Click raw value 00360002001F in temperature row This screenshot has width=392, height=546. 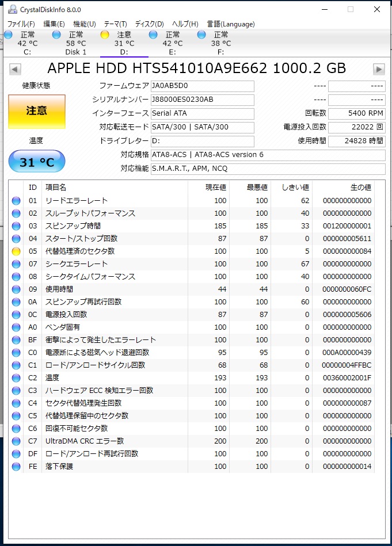pyautogui.click(x=347, y=378)
